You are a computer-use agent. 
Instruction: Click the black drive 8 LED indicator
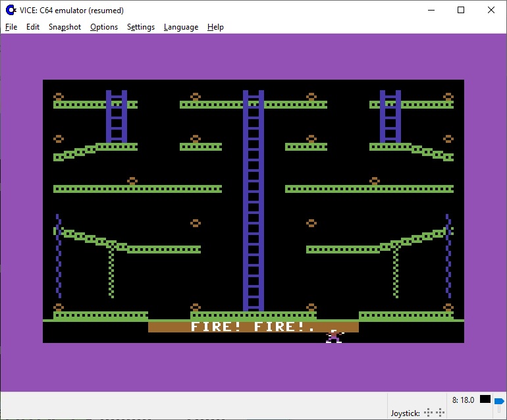(x=485, y=400)
